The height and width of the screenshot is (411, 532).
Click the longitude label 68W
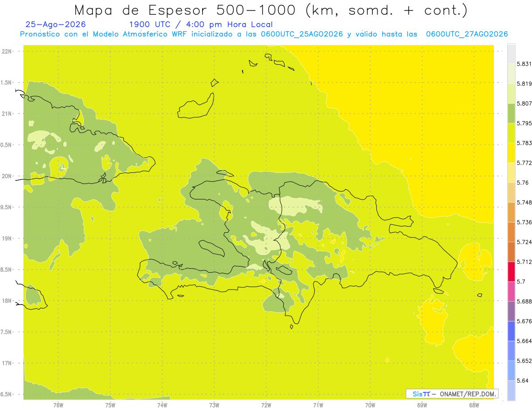click(x=474, y=405)
